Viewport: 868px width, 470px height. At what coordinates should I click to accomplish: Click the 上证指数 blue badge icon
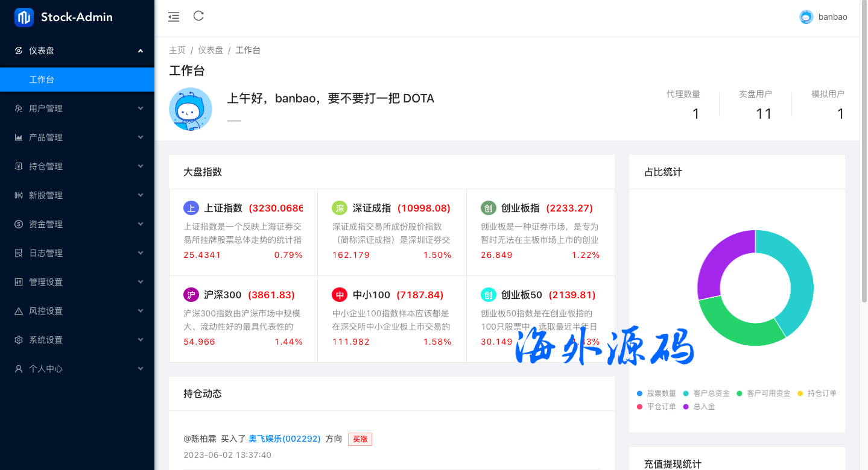pyautogui.click(x=191, y=208)
